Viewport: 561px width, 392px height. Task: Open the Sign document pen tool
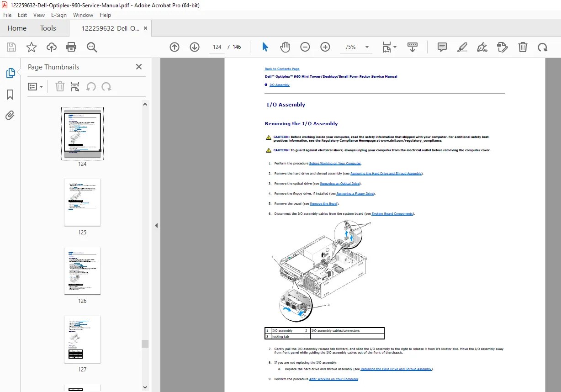[482, 47]
